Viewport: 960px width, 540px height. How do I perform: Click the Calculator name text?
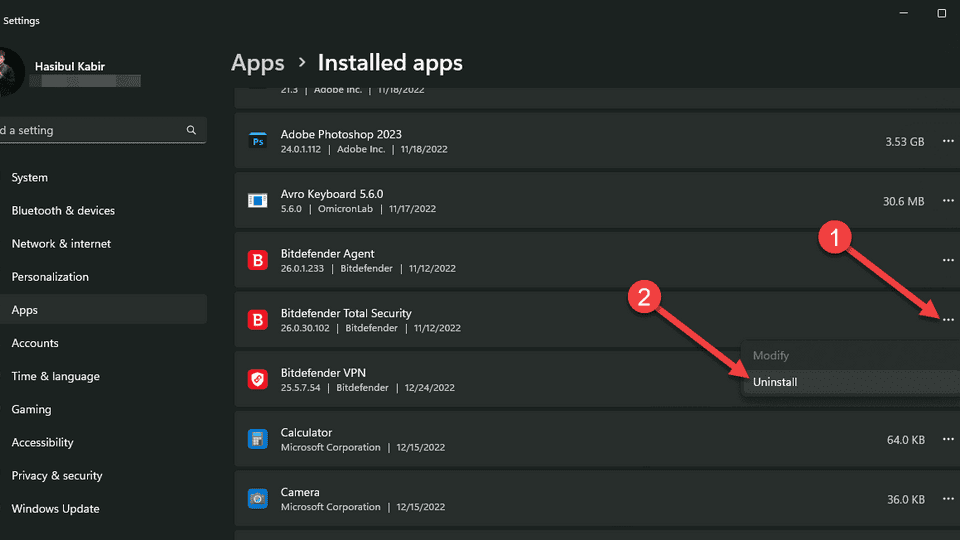306,432
